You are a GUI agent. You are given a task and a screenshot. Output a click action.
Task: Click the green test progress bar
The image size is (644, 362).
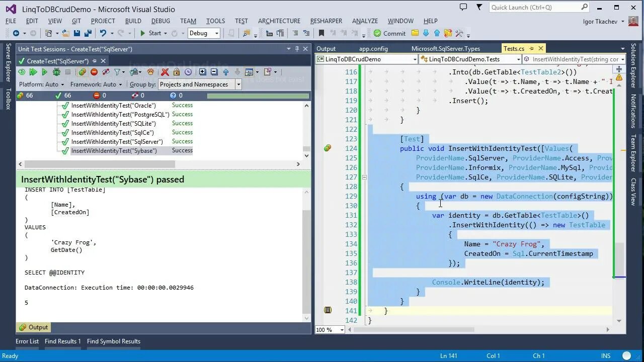(x=258, y=96)
